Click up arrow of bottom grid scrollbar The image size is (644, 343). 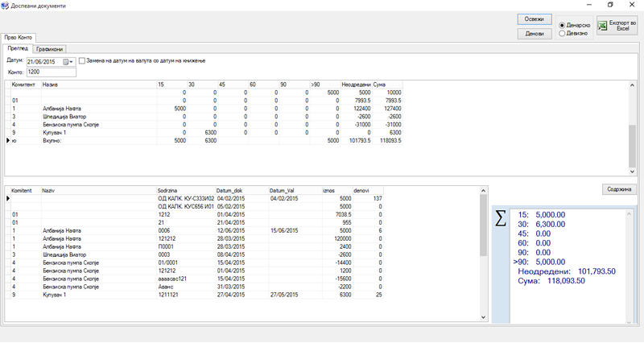point(483,191)
